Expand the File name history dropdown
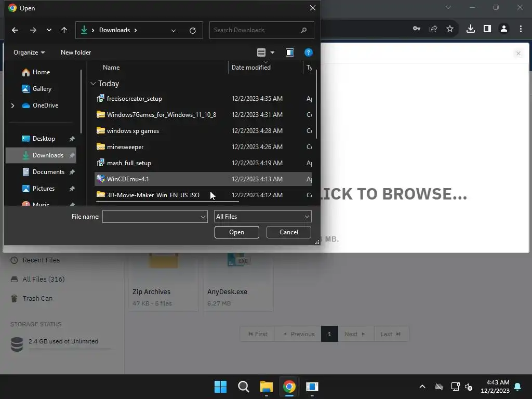 203,217
